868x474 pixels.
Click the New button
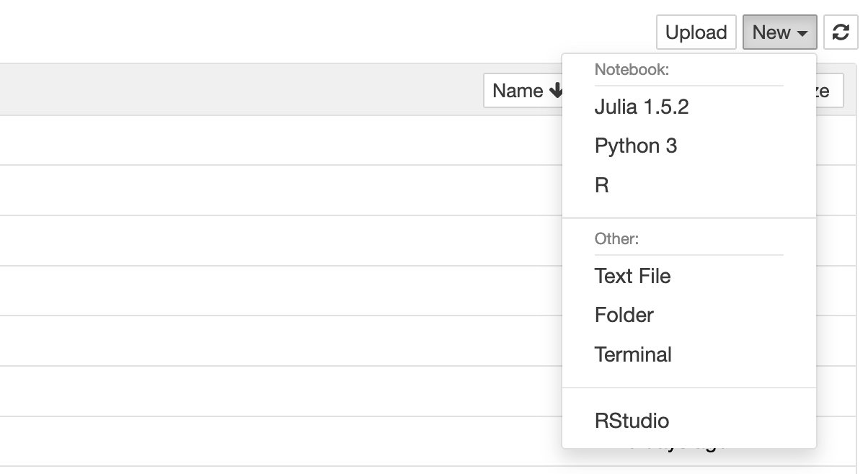tap(770, 32)
